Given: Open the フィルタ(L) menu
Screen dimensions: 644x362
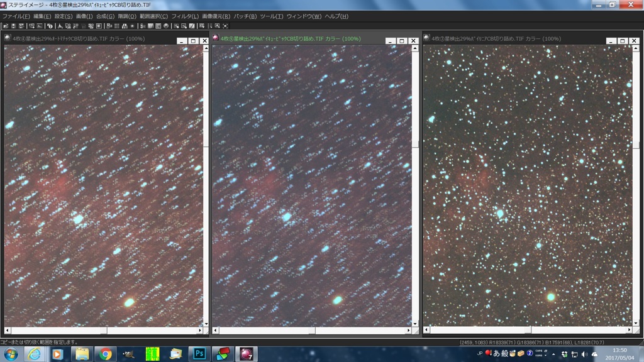Looking at the screenshot, I should [186, 16].
